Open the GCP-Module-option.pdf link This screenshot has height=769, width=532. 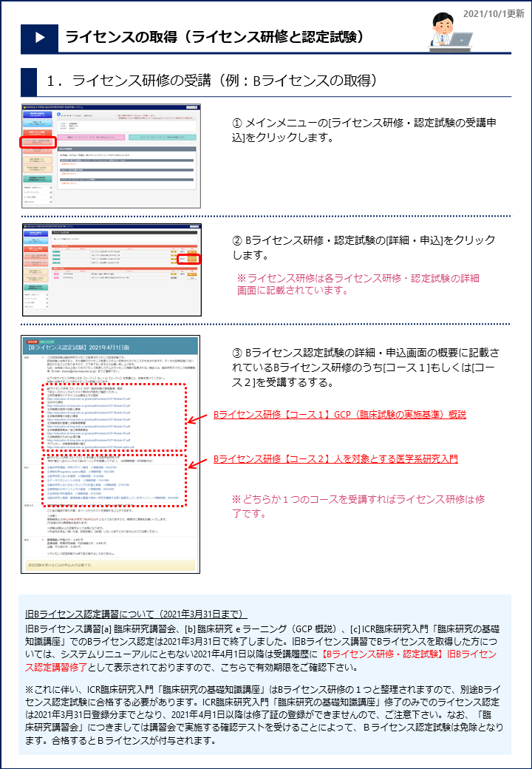(x=91, y=447)
